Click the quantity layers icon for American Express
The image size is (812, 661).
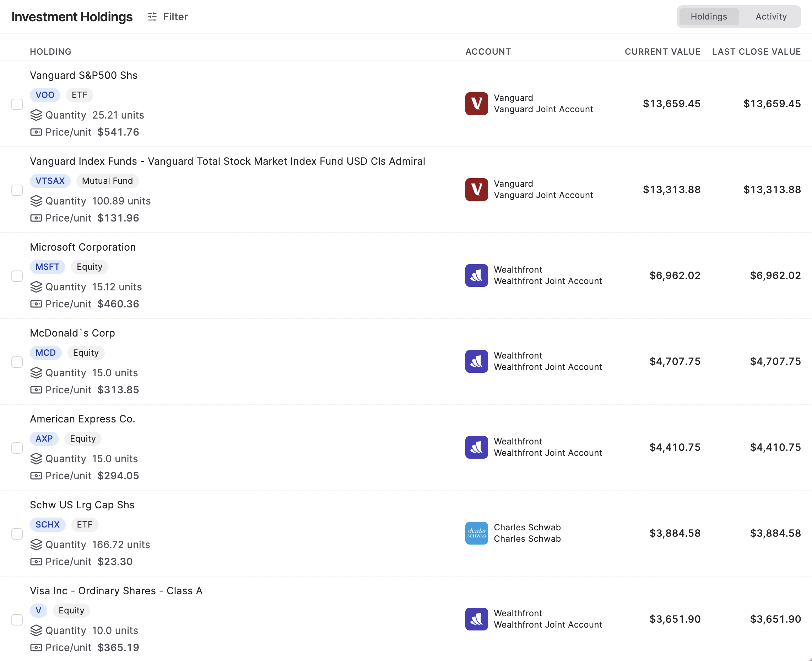pos(36,459)
